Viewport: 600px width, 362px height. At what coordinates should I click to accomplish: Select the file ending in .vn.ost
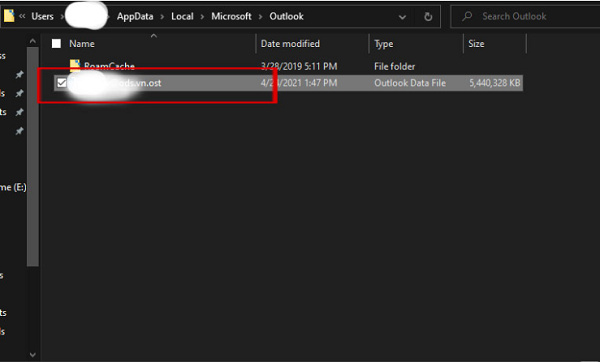pyautogui.click(x=288, y=83)
